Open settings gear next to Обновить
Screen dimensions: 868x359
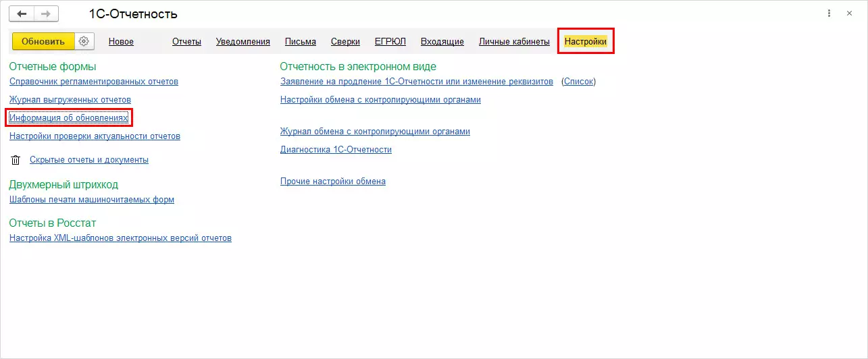point(84,41)
